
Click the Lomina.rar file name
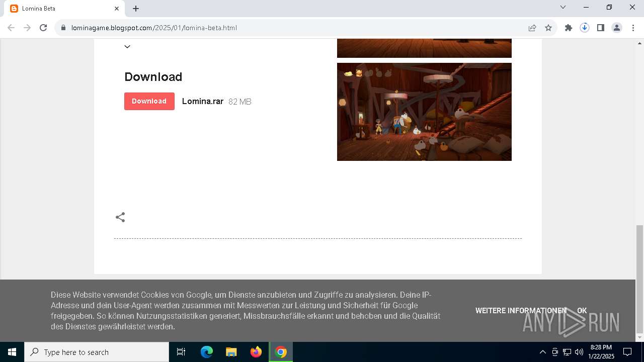pos(203,101)
